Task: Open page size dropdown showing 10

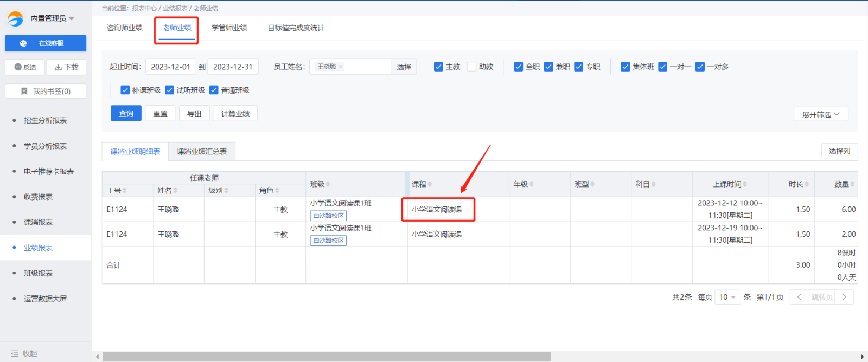Action: click(x=727, y=297)
